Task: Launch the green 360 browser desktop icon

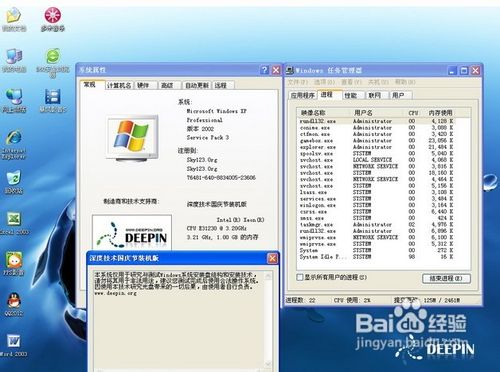Action: coord(53,62)
